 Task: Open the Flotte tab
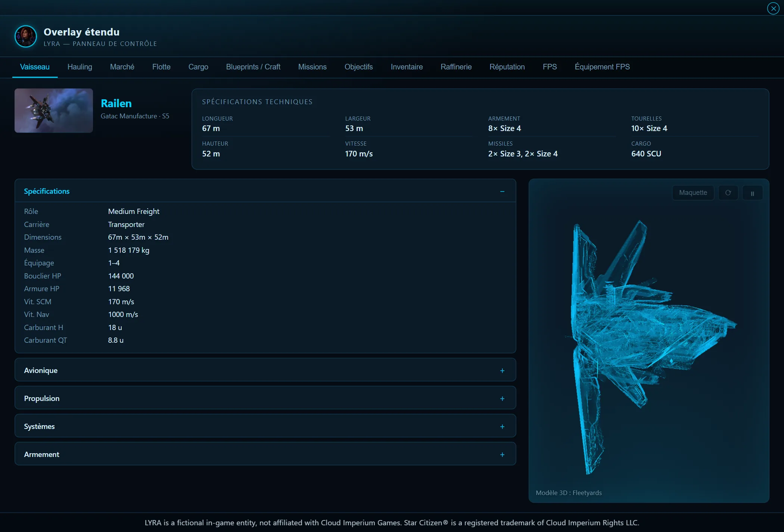161,67
